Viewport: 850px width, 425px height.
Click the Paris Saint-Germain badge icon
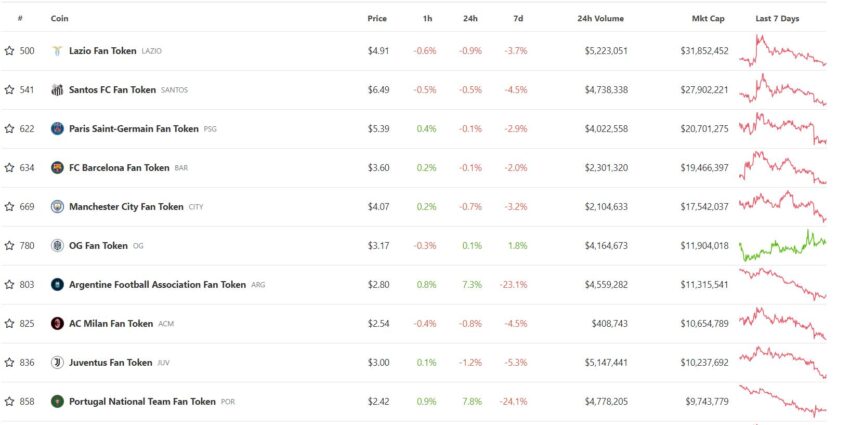57,129
